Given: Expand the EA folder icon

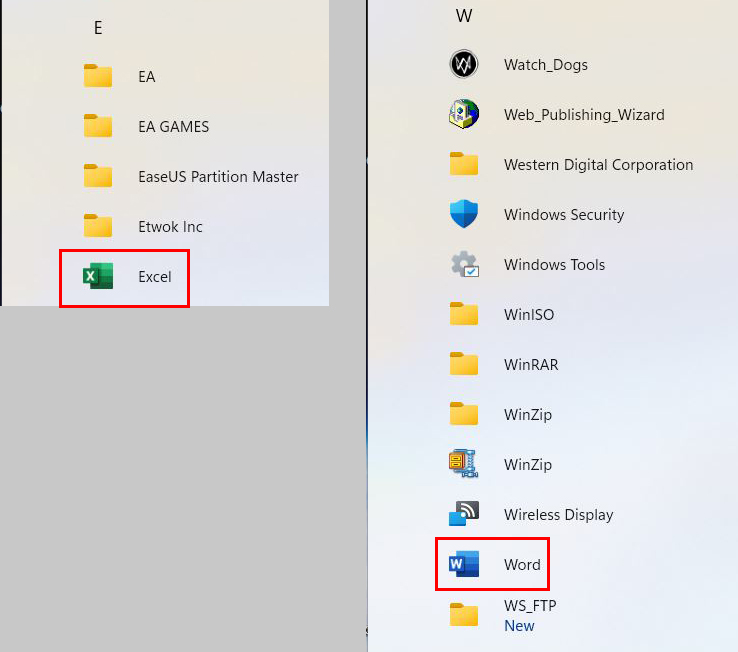Looking at the screenshot, I should [98, 76].
